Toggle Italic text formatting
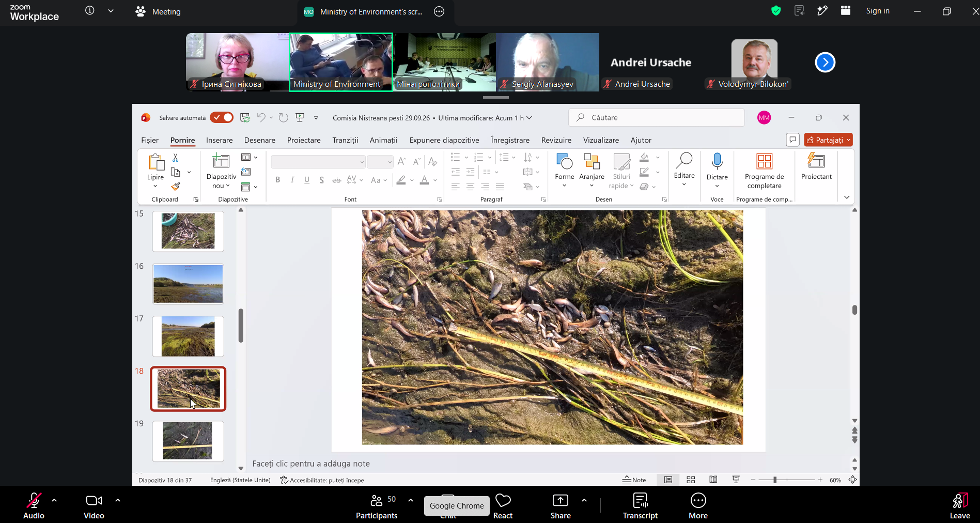980x523 pixels. coord(292,180)
